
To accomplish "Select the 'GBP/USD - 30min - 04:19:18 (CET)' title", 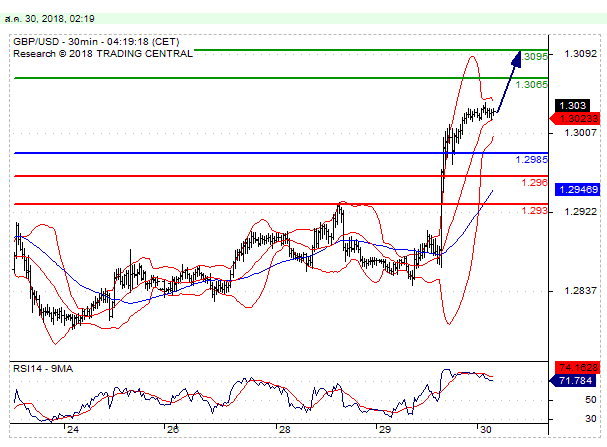I will coord(96,42).
